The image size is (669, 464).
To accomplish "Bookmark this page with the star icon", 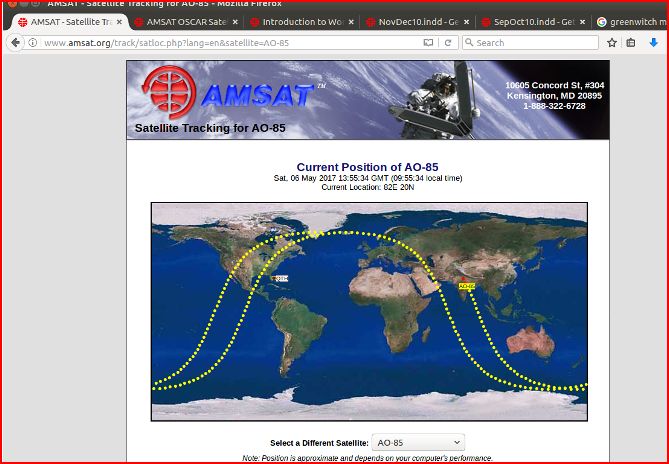I will pyautogui.click(x=612, y=43).
